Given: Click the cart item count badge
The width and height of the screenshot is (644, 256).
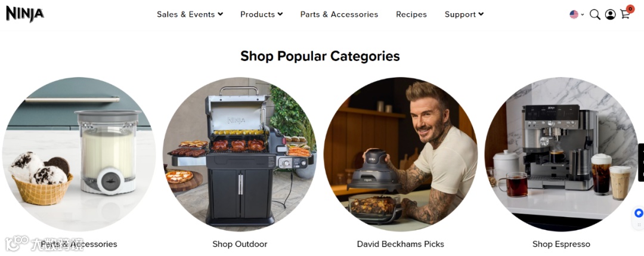Looking at the screenshot, I should click(x=630, y=8).
